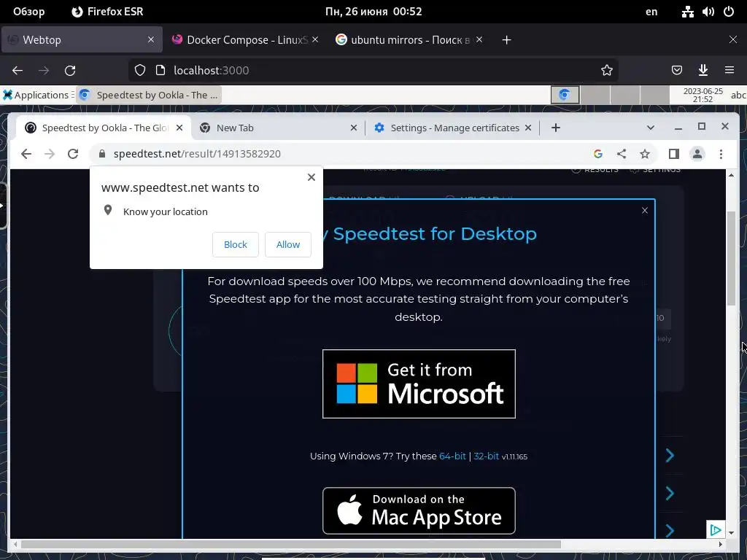Close the New Tab Chrome tab
This screenshot has width=747, height=560.
click(x=354, y=128)
